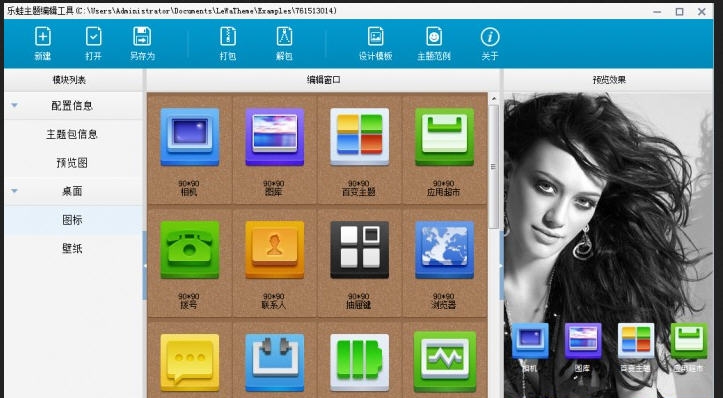Select the green battery icon in bottom row
This screenshot has height=398, width=723.
359,362
